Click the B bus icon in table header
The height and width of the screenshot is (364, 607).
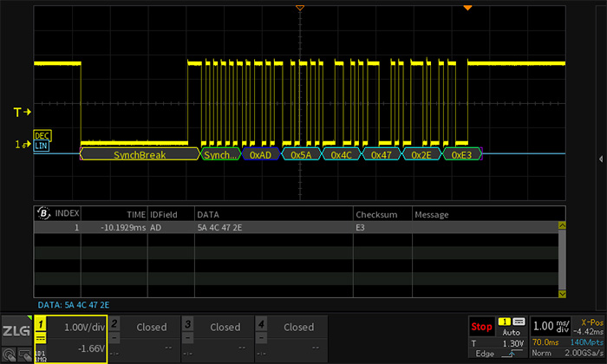pos(42,213)
